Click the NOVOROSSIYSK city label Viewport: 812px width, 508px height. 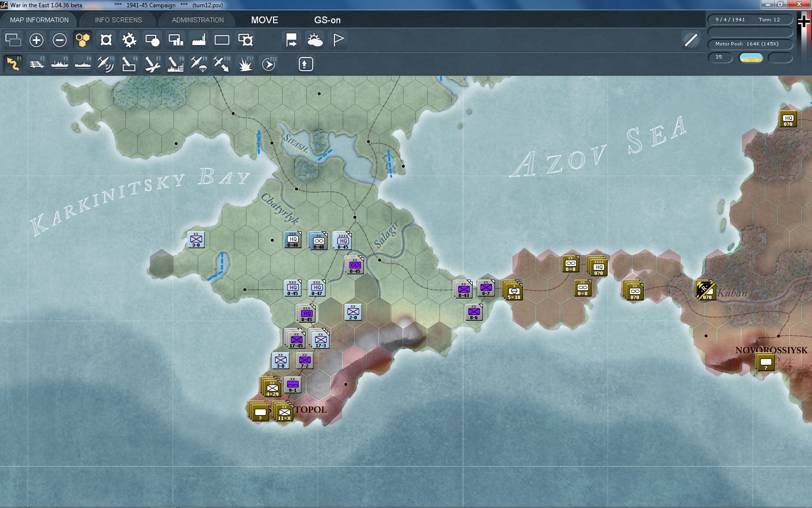(771, 350)
